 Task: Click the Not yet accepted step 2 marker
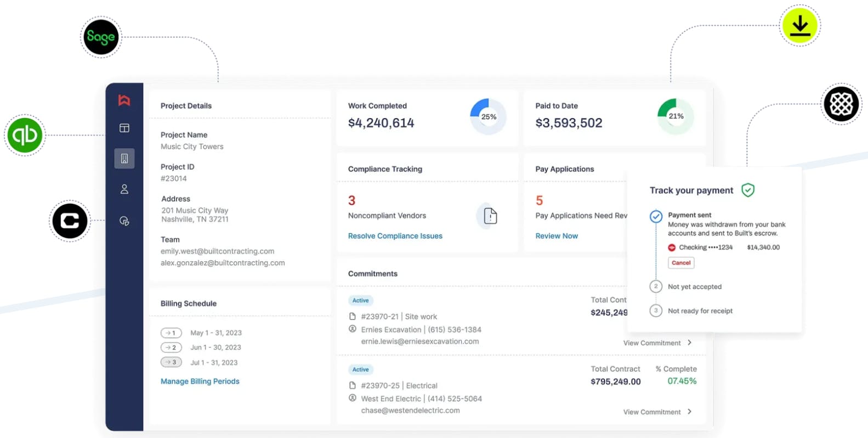(x=655, y=287)
